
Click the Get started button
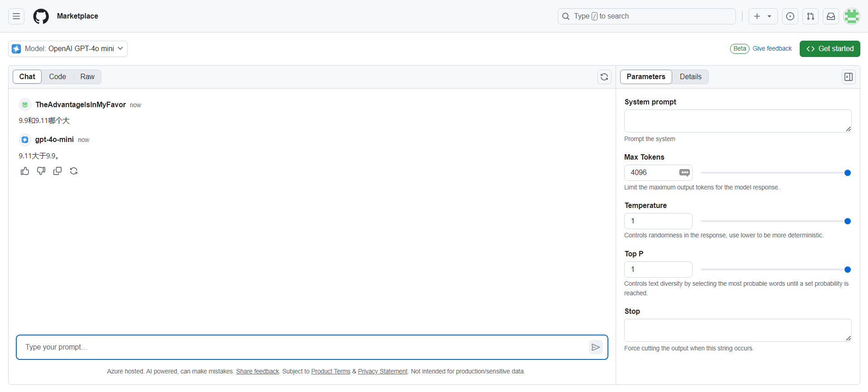(x=830, y=49)
